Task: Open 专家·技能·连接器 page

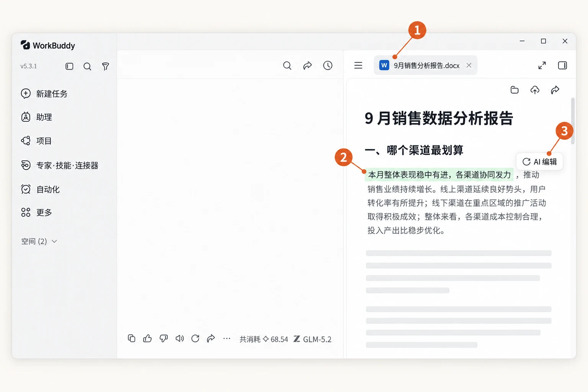Action: click(x=60, y=165)
